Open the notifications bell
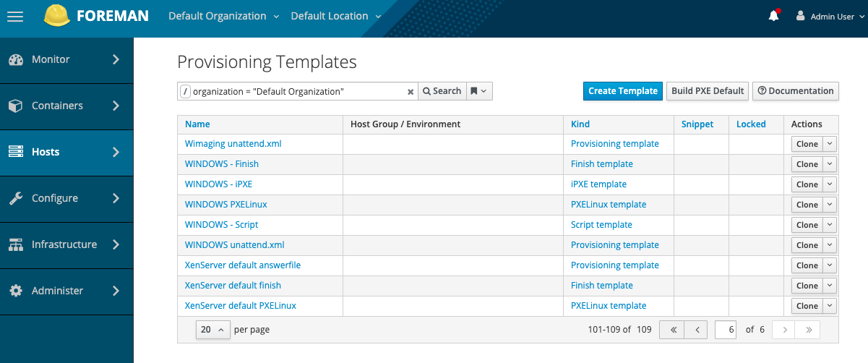868x363 pixels. [x=774, y=15]
